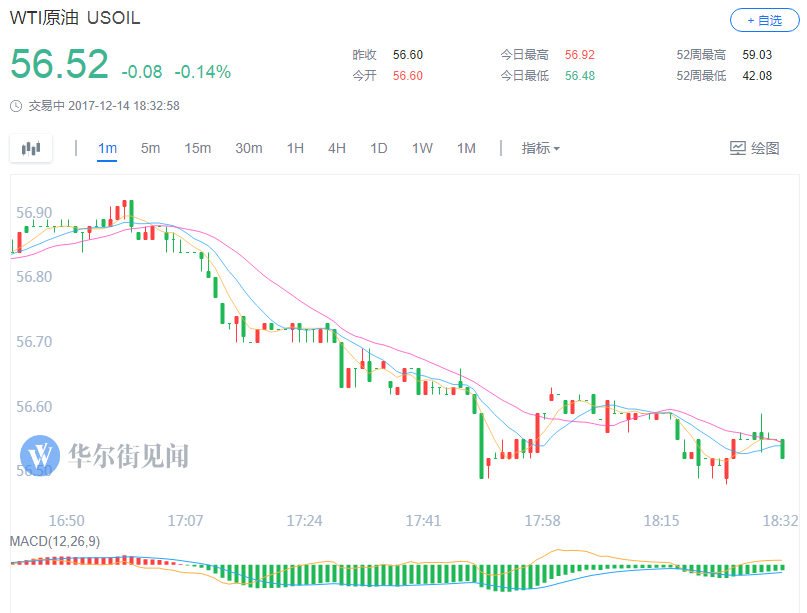The width and height of the screenshot is (807, 613).
Task: Open the candlestick chart type selector
Action: click(x=31, y=149)
